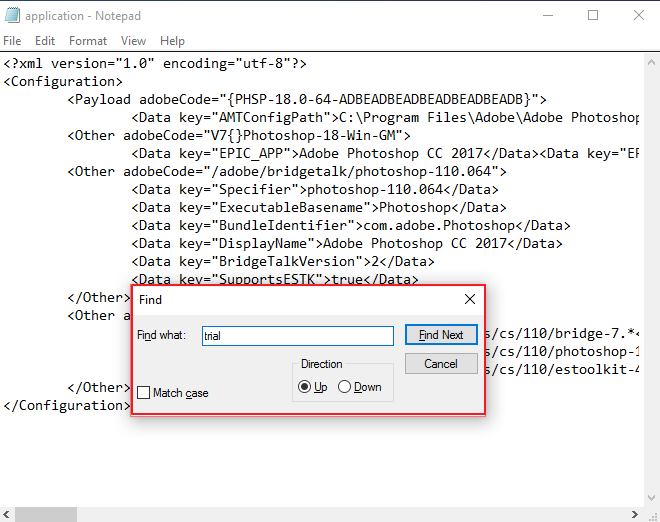Click the Notepad application icon in title bar
660x522 pixels.
point(12,15)
